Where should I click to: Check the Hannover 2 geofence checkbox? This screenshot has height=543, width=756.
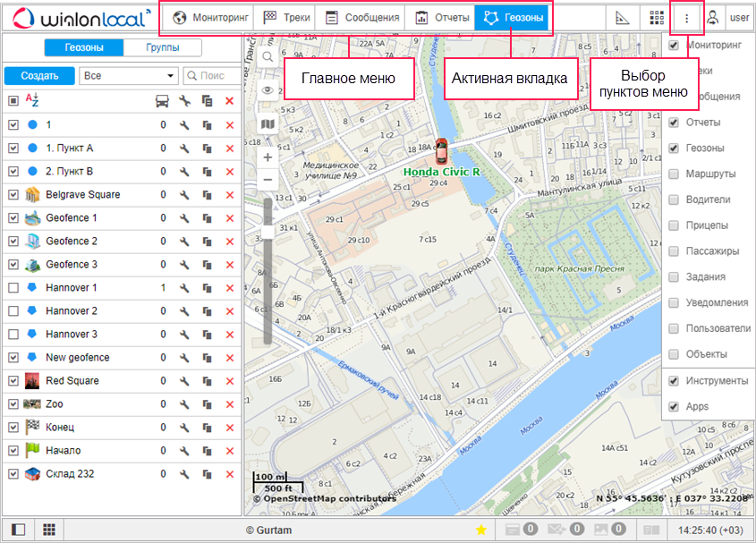[x=13, y=311]
